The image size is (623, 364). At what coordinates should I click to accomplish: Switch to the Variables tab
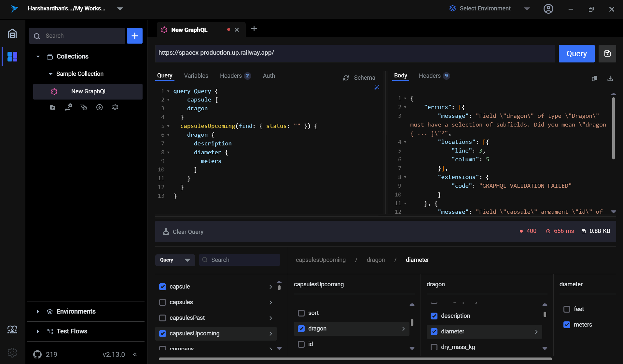(x=196, y=76)
